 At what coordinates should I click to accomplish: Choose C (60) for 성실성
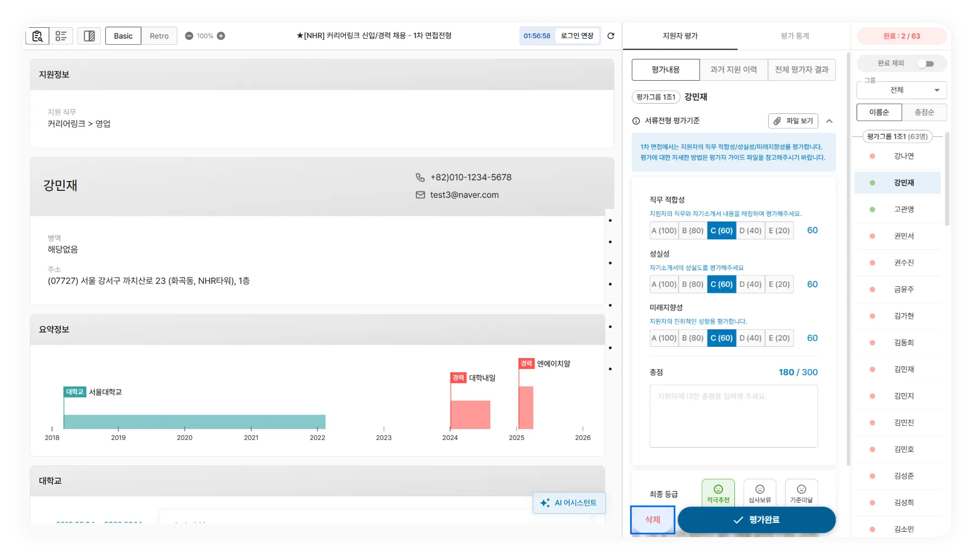(722, 285)
